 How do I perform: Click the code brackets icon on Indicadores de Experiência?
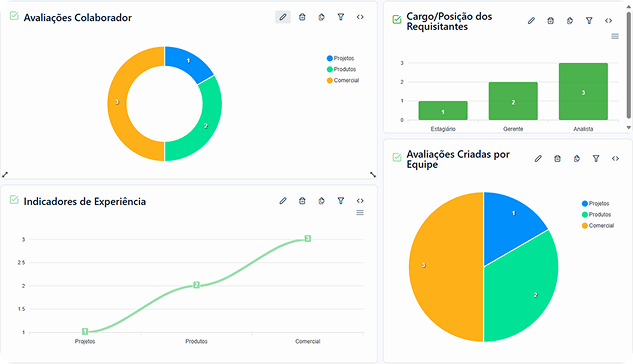click(x=360, y=201)
